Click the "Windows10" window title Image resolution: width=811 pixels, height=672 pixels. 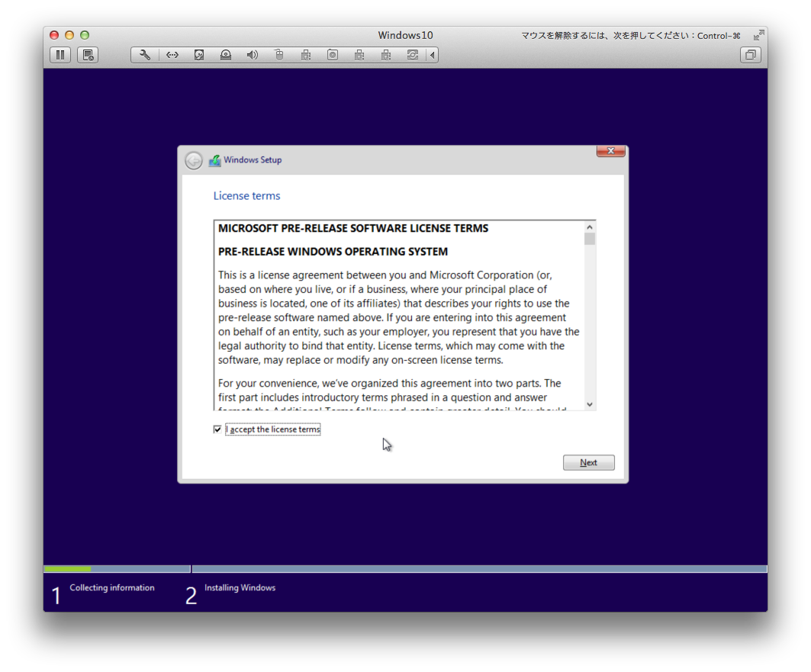coord(406,35)
